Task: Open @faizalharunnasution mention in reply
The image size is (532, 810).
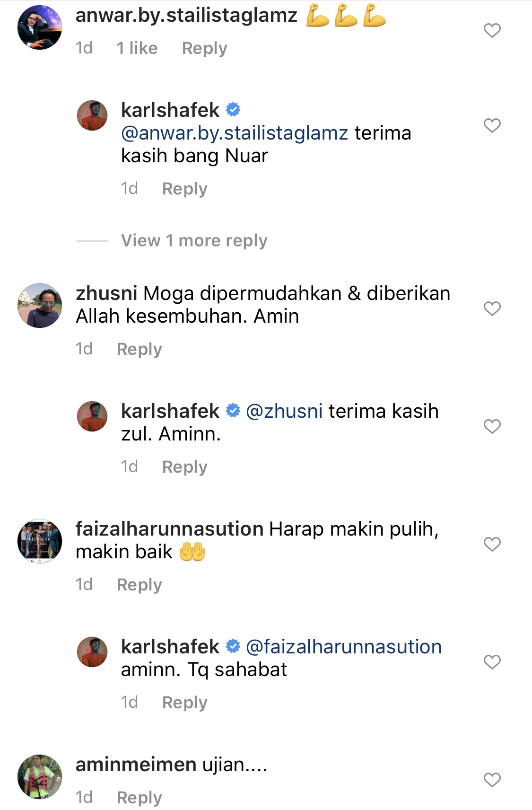Action: (x=344, y=647)
